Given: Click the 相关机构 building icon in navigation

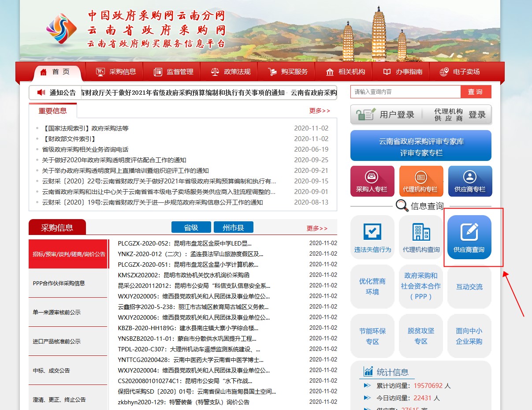Looking at the screenshot, I should [330, 72].
